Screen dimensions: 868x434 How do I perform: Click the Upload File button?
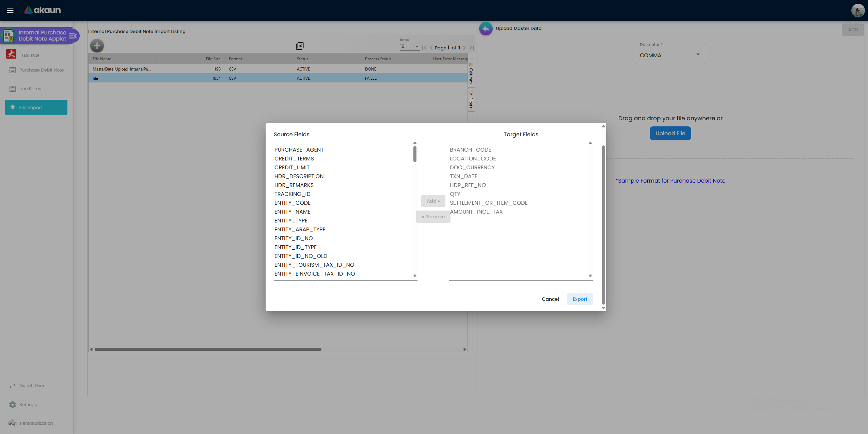[670, 134]
